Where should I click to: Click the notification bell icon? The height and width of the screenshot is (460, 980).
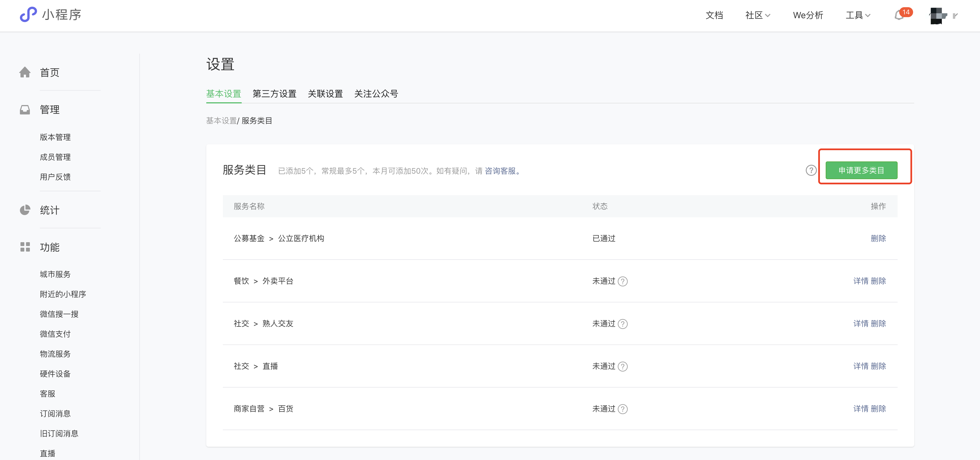[899, 15]
